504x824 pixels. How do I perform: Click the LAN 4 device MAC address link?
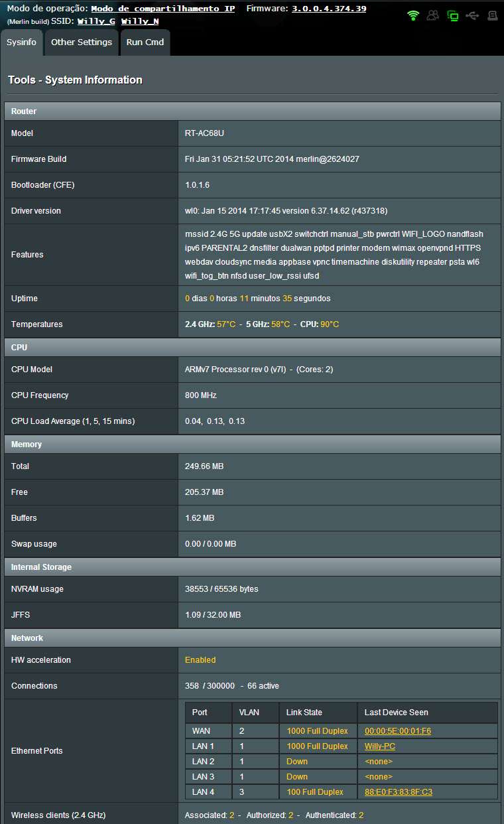398,792
